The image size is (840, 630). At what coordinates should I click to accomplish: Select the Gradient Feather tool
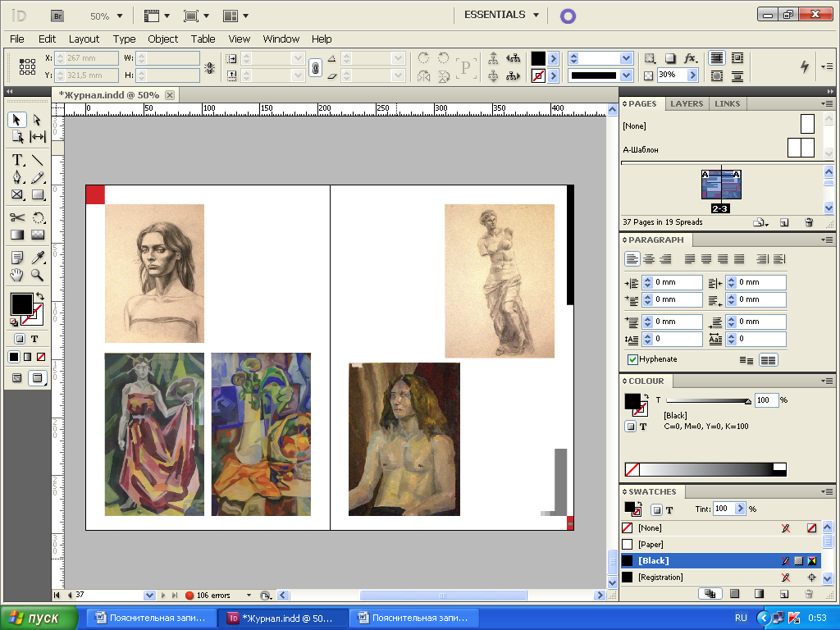tap(38, 235)
